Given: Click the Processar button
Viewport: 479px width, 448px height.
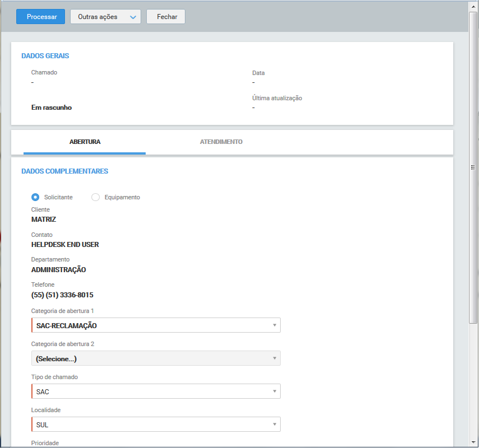Looking at the screenshot, I should click(x=41, y=17).
